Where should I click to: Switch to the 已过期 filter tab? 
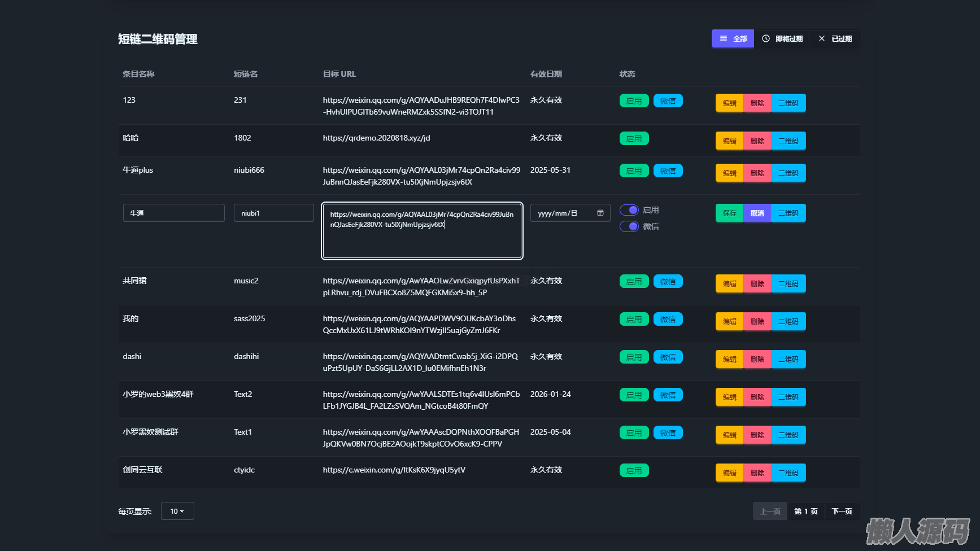click(x=835, y=39)
